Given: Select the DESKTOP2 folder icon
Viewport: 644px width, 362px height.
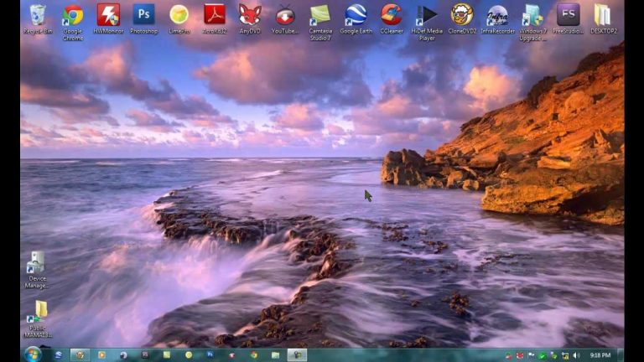Looking at the screenshot, I should click(x=603, y=19).
